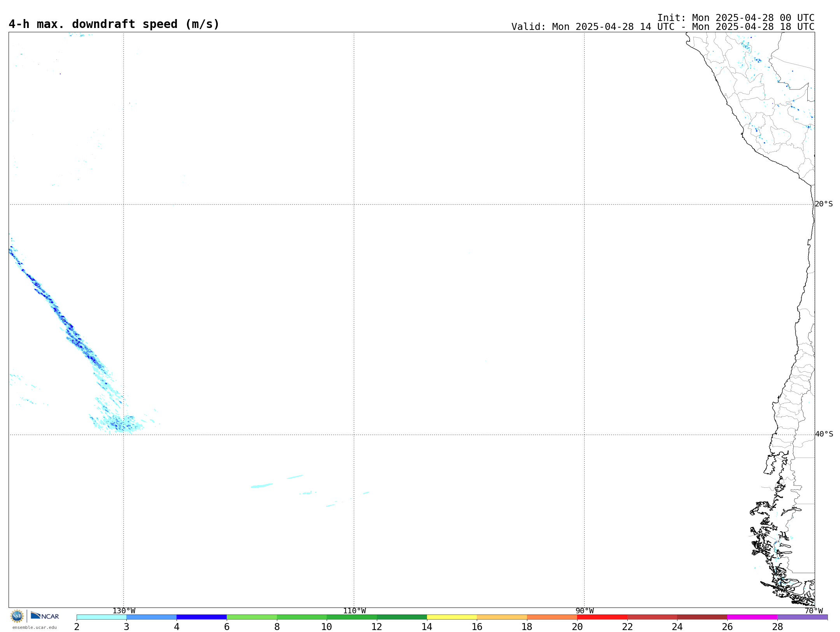The height and width of the screenshot is (632, 840).
Task: Select the light blue 3–4 colorbar segment
Action: click(x=152, y=617)
